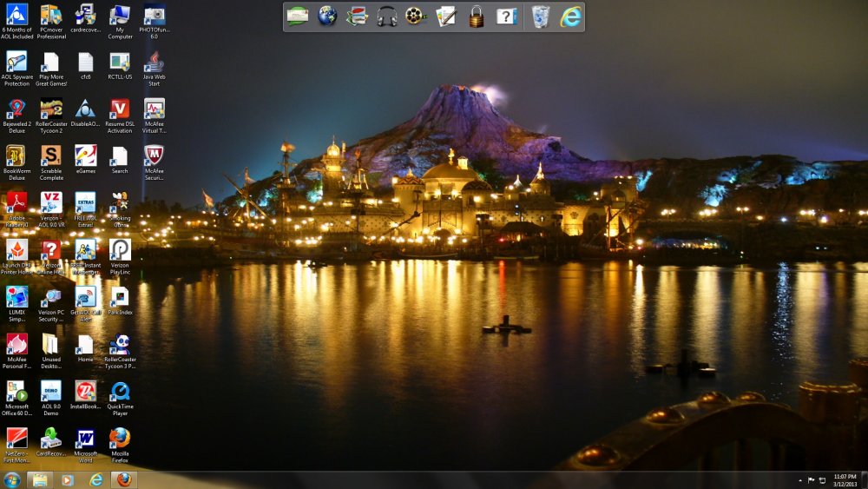Select the PCmover Professional desktop icon
Image resolution: width=868 pixels, height=489 pixels.
click(x=51, y=23)
